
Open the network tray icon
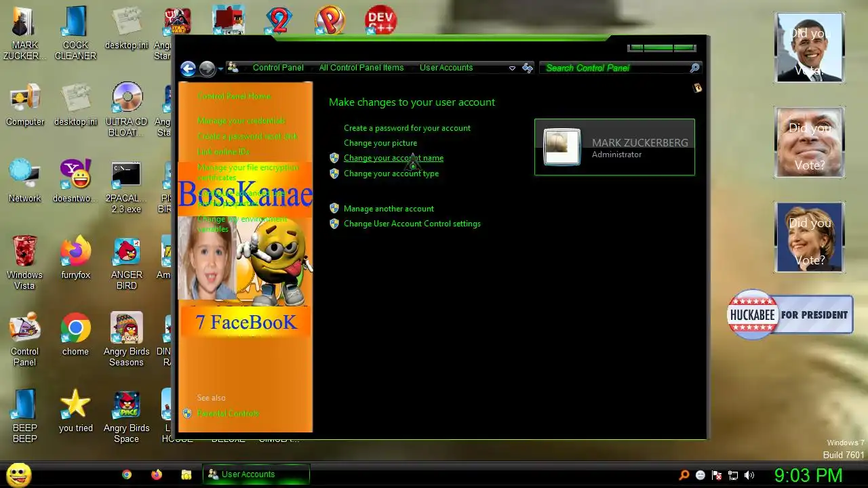[733, 475]
